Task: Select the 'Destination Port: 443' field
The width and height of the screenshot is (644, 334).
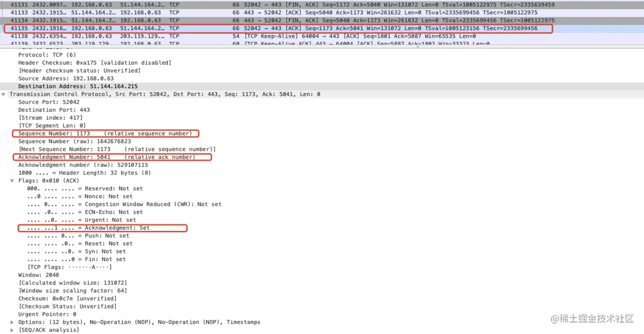Action: point(54,110)
